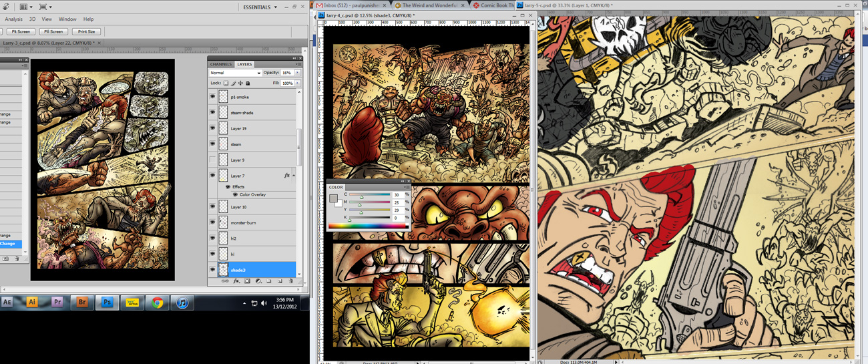Open iTunes from the taskbar
The width and height of the screenshot is (868, 364).
coord(182,303)
